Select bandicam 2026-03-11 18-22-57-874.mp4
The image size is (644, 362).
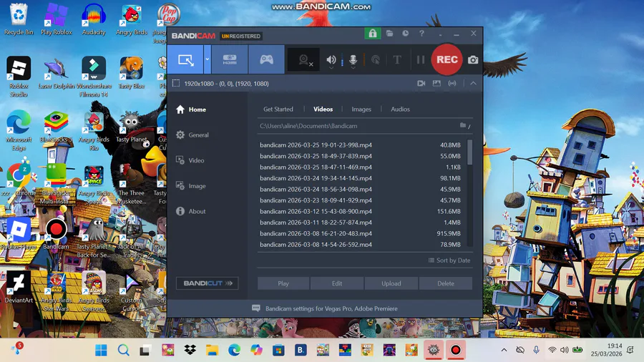point(361,222)
